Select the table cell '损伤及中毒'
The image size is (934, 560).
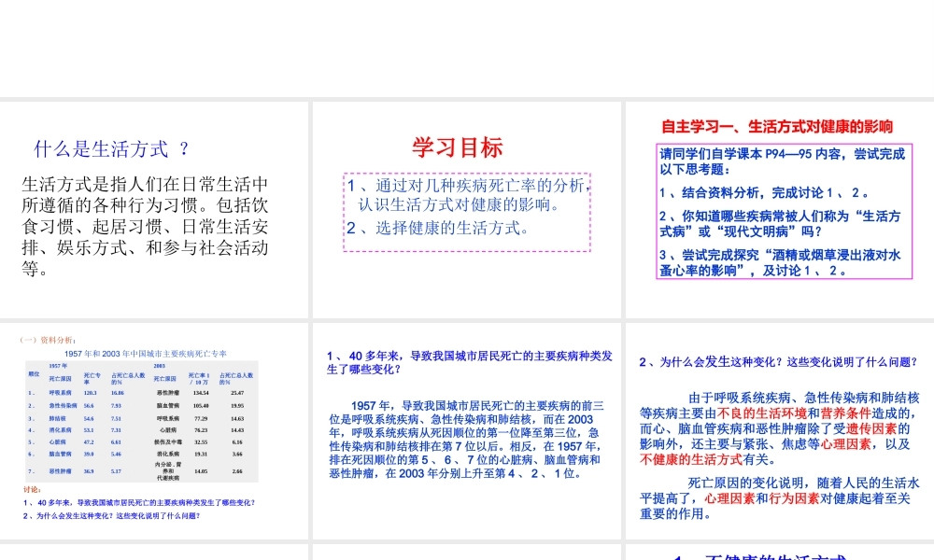(168, 442)
